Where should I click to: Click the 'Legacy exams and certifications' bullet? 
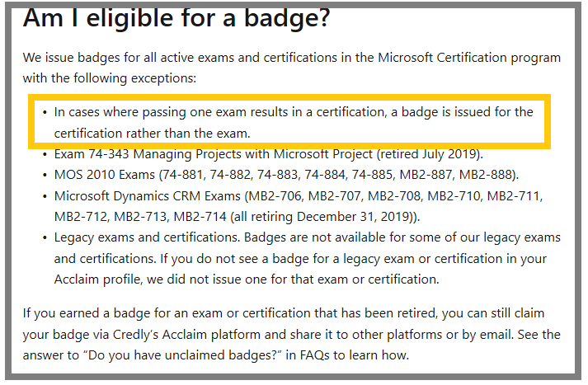(x=307, y=258)
